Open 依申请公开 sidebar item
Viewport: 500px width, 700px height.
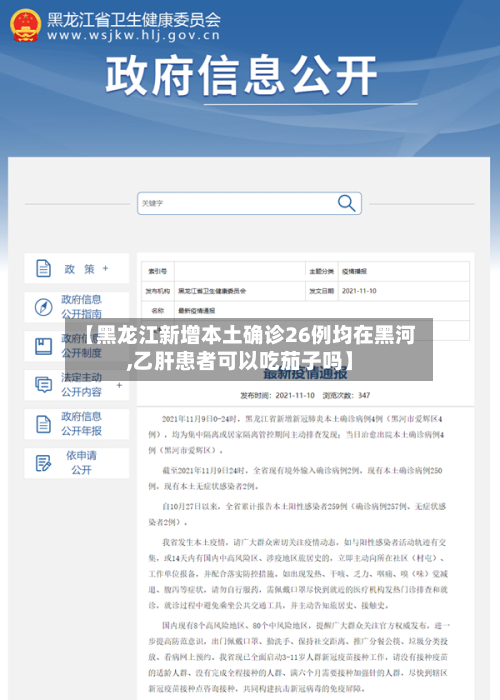click(x=77, y=463)
